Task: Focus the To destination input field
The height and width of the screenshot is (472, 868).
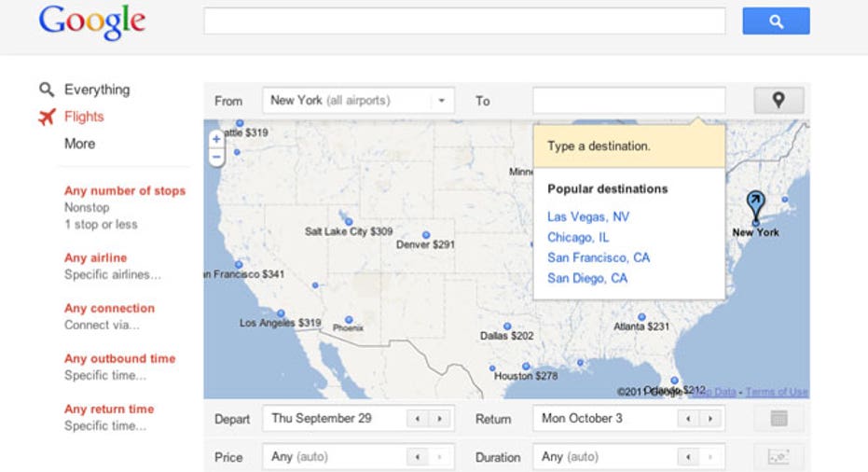Action: pyautogui.click(x=628, y=100)
